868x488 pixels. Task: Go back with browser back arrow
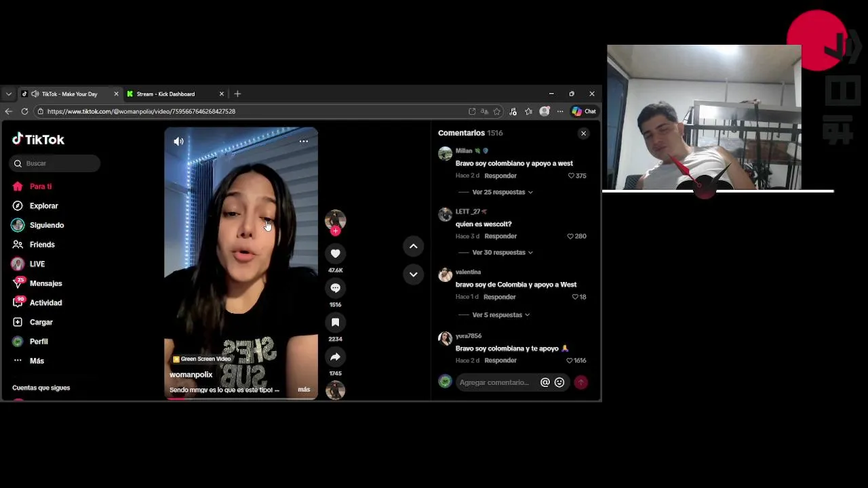click(x=8, y=112)
